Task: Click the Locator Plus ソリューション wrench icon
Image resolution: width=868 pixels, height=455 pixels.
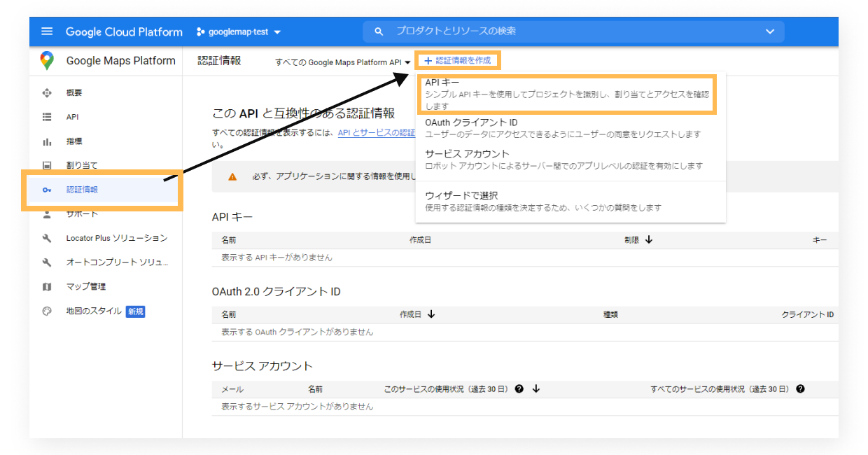Action: coord(47,238)
